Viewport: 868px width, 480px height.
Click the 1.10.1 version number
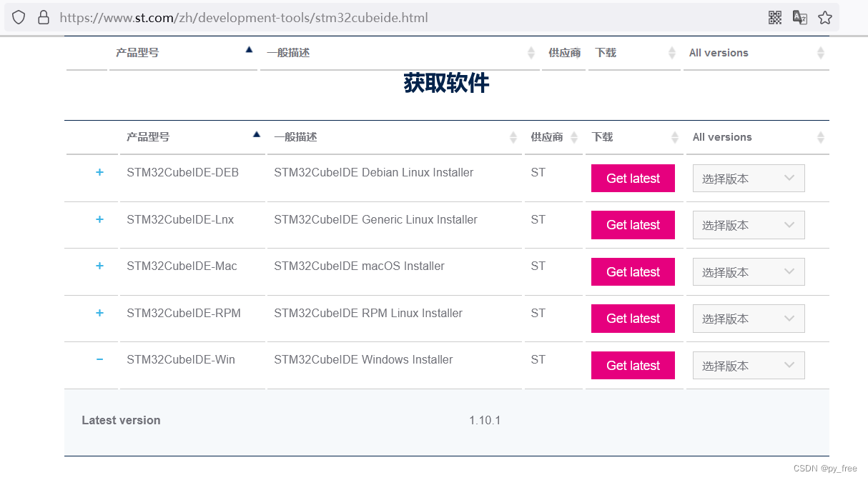[x=485, y=420]
